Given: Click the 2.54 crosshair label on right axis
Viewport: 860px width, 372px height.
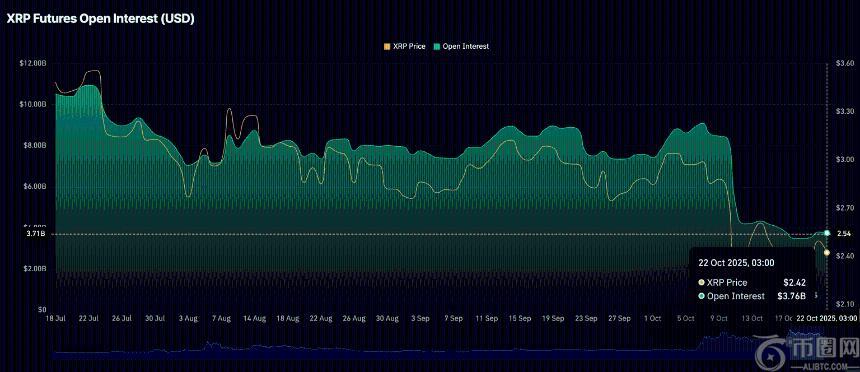Looking at the screenshot, I should 844,234.
